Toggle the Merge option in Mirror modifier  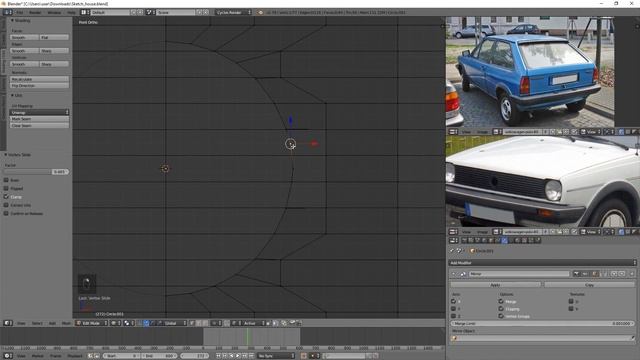point(501,301)
